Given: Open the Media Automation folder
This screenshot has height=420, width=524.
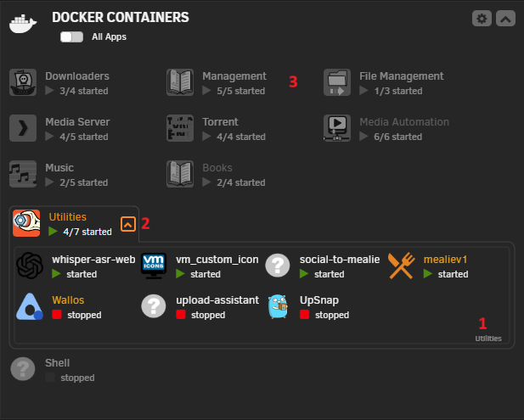Looking at the screenshot, I should pos(404,122).
